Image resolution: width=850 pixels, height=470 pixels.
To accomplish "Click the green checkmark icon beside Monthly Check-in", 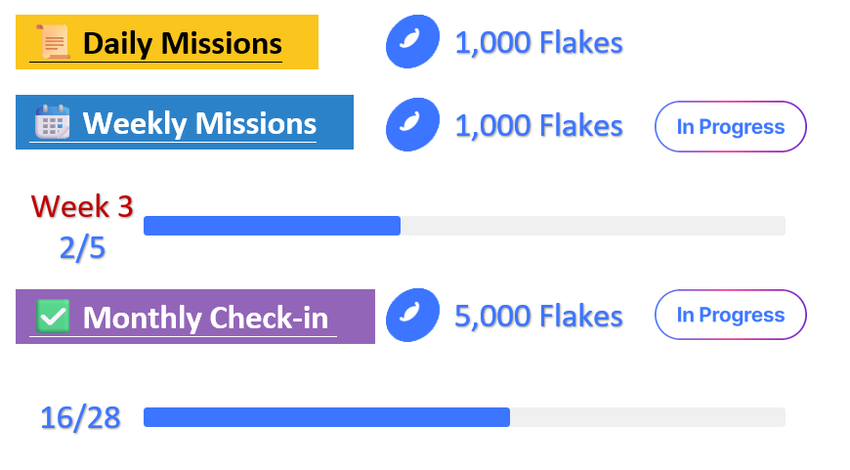I will click(52, 317).
